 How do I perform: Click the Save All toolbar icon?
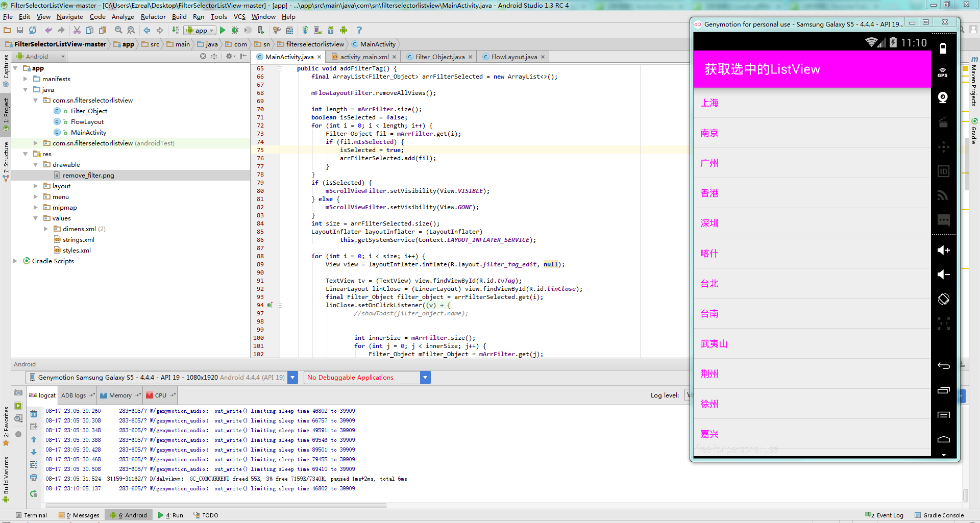click(20, 30)
